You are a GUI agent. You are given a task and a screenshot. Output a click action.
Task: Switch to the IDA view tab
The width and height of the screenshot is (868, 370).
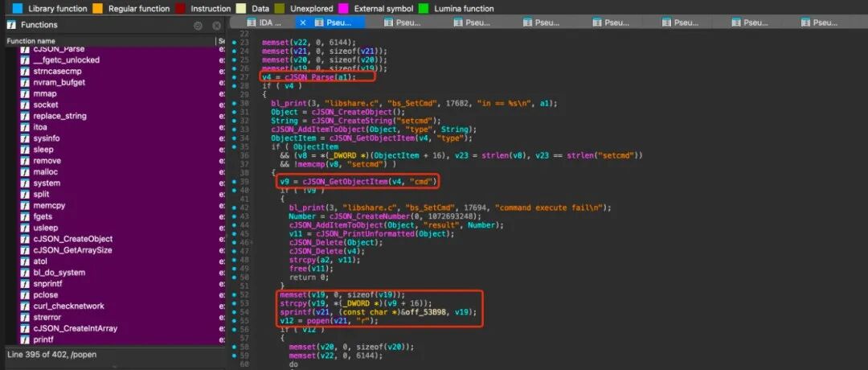[264, 23]
